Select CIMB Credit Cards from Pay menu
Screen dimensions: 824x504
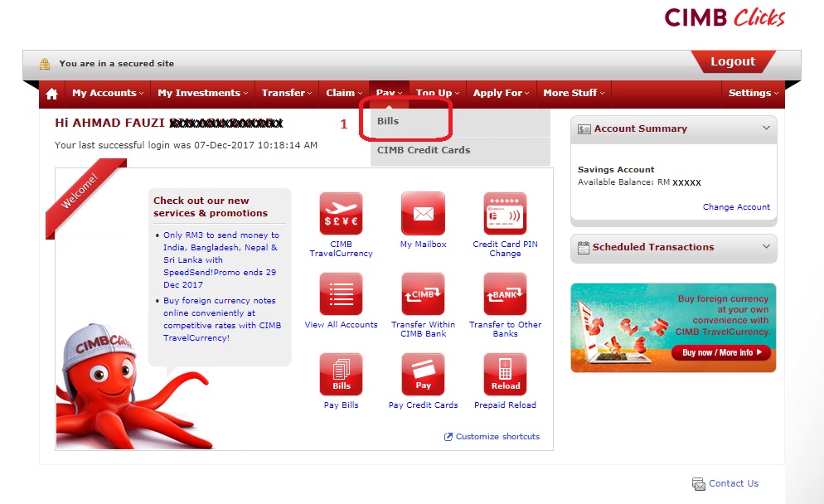(x=460, y=151)
